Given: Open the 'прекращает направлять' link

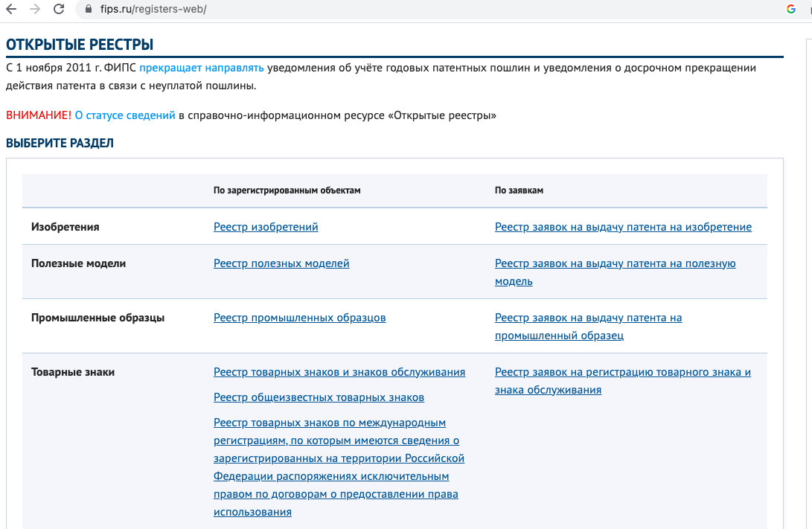Looking at the screenshot, I should point(201,68).
